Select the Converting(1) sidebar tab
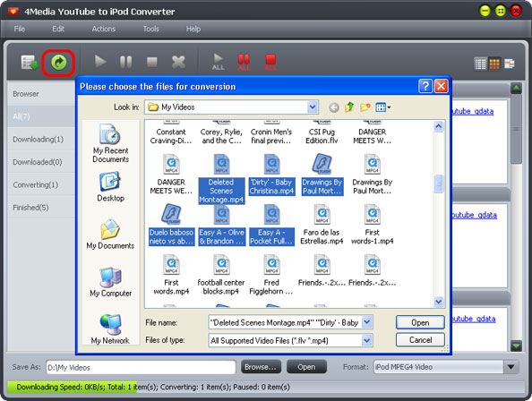 click(x=41, y=184)
